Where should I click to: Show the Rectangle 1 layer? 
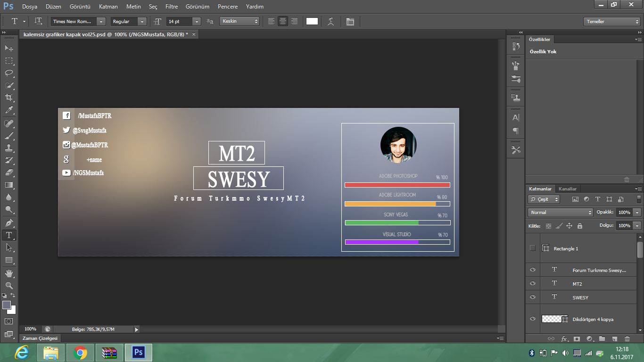tap(533, 248)
